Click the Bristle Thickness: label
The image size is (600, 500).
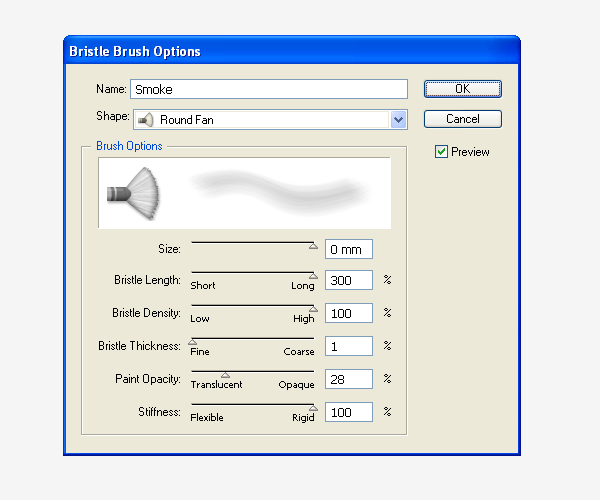139,346
